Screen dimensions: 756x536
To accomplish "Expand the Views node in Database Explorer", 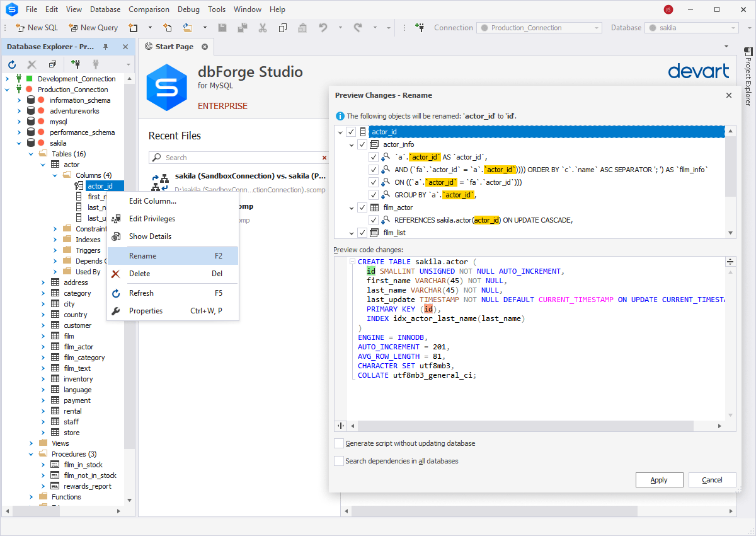I will (30, 443).
